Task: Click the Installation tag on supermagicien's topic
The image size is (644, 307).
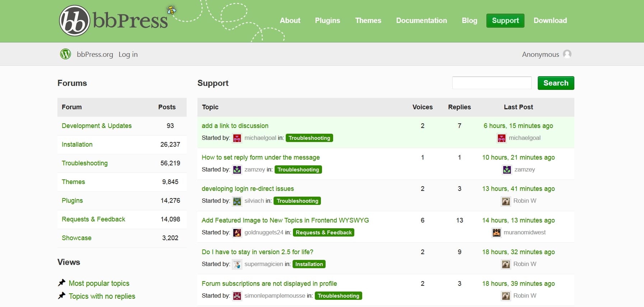Action: click(x=309, y=264)
